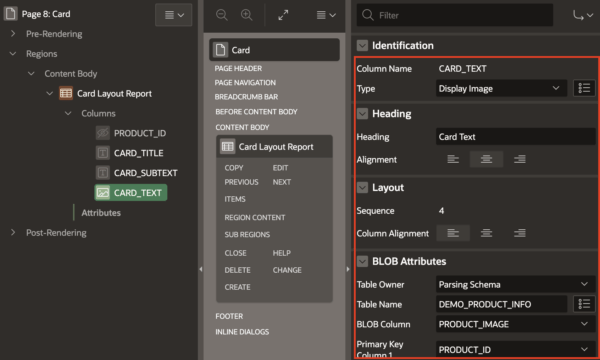Click the text icon beside CARD_SUBTEXT
The image size is (600, 360).
coord(103,173)
